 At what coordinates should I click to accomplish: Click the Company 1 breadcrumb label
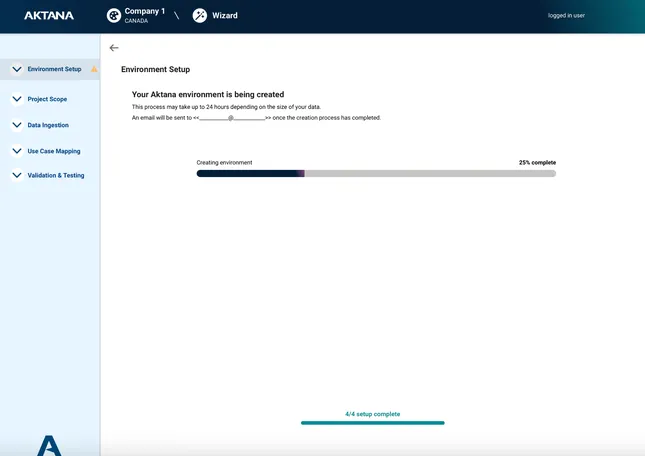[145, 11]
